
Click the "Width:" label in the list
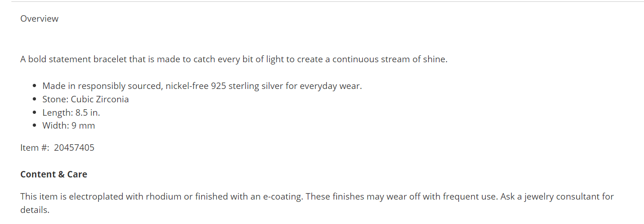[x=56, y=126]
